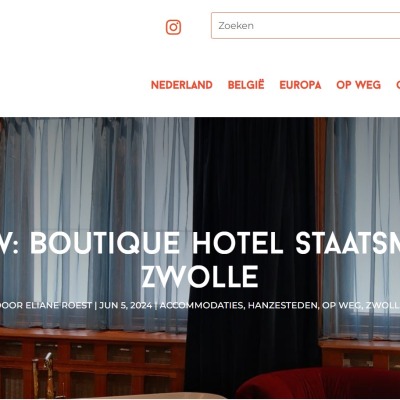Click the cut-off menu item after OP WEG
Screen dimensions: 400x400
pyautogui.click(x=398, y=85)
